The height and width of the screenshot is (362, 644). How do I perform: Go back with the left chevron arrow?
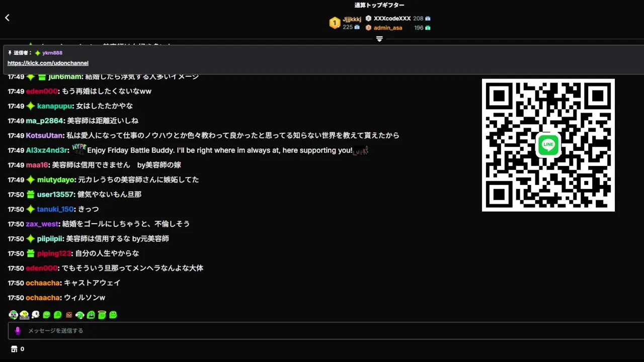[x=7, y=18]
